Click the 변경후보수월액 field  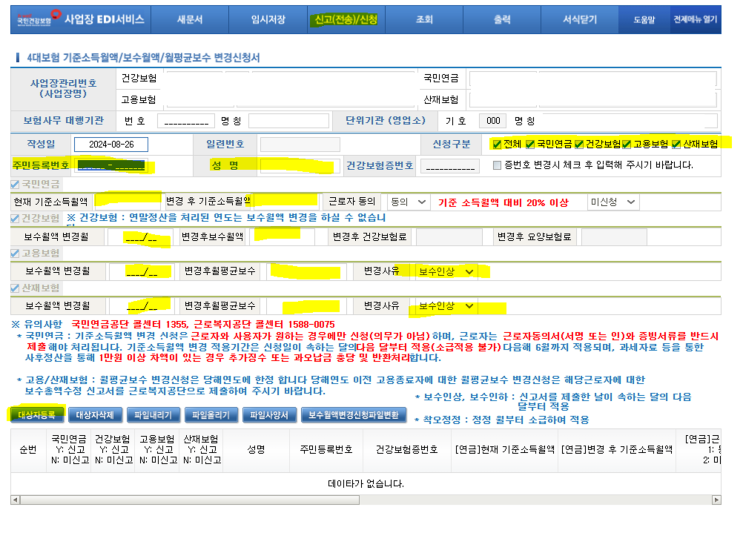281,237
